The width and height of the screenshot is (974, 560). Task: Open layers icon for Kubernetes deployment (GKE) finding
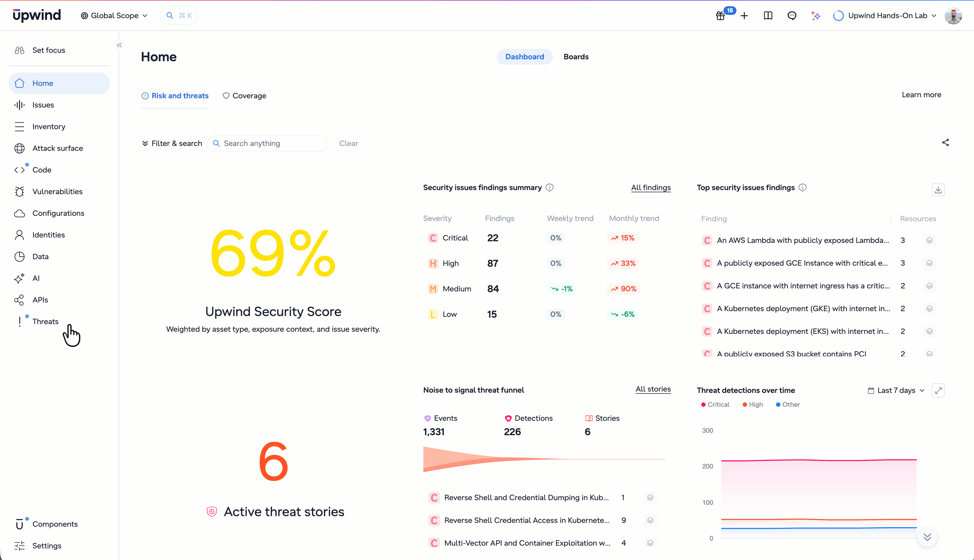tap(929, 308)
